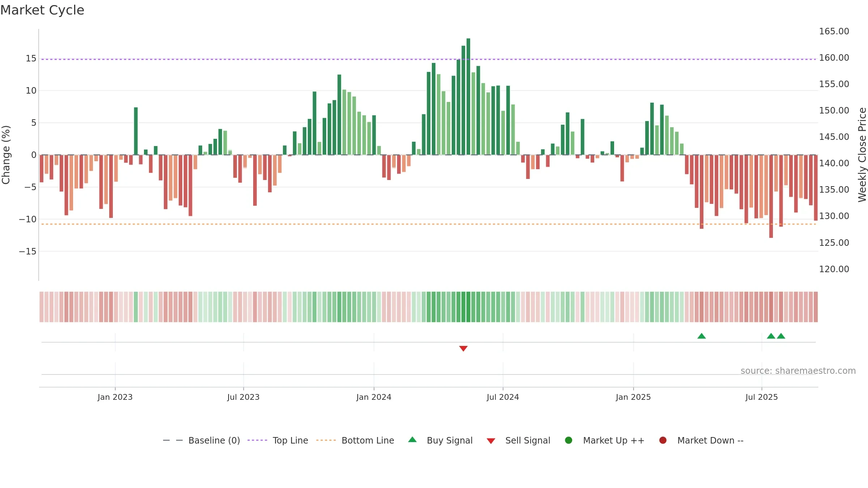The width and height of the screenshot is (868, 488).
Task: Click the source: sharemaestro.com text
Action: click(798, 371)
